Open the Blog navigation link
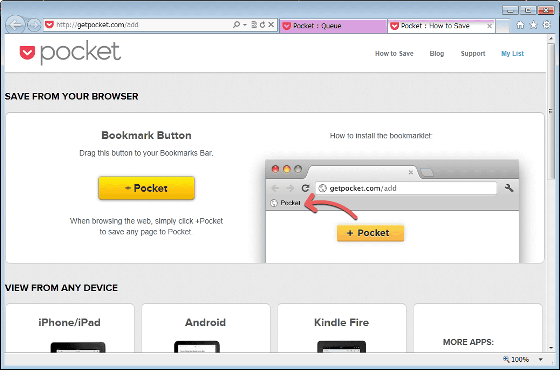Viewport: 560px width, 370px height. click(436, 54)
